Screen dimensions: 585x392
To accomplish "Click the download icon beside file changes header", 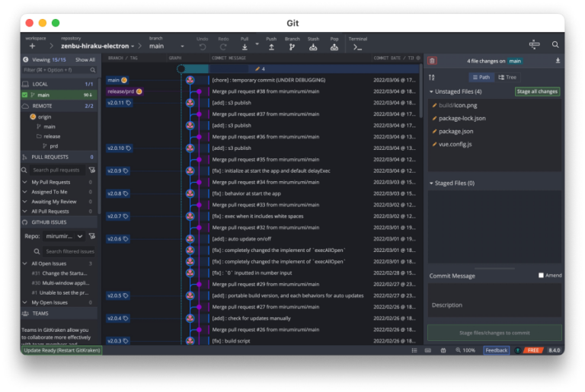I will [558, 60].
